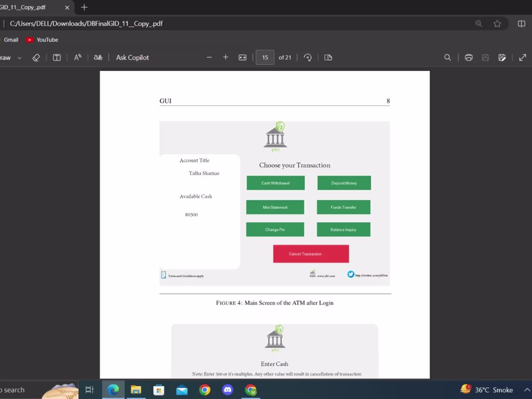Expand the Draw tool dropdown arrow
The width and height of the screenshot is (532, 399).
click(x=20, y=58)
